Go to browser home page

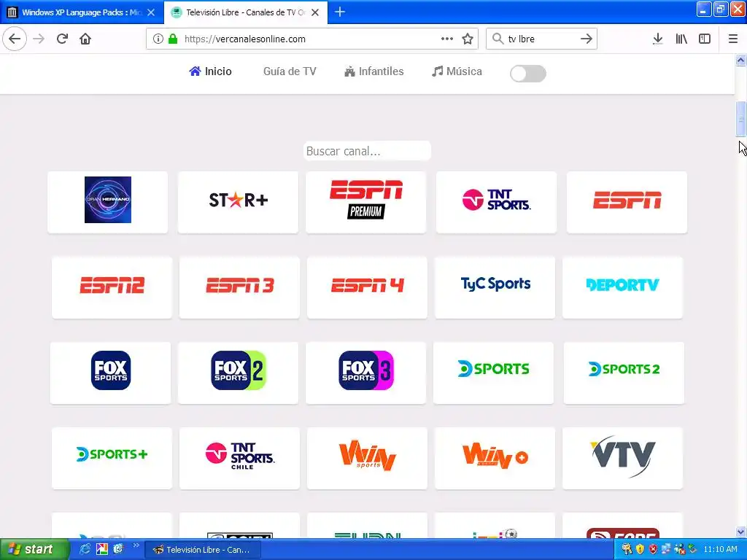(x=85, y=39)
